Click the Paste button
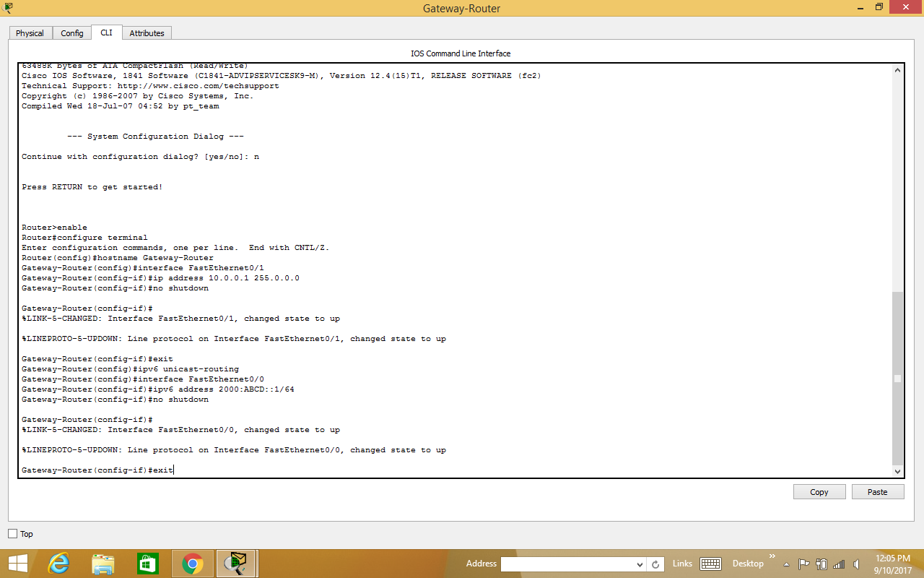The width and height of the screenshot is (924, 578). [878, 492]
